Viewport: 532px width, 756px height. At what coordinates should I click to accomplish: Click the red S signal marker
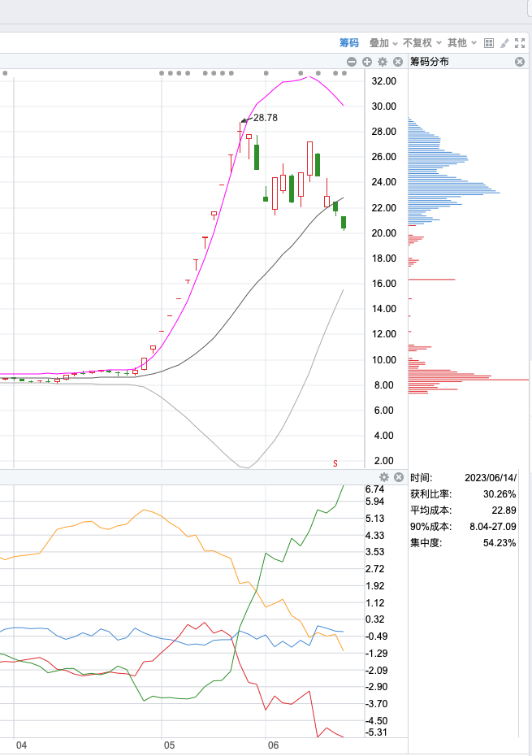click(335, 463)
